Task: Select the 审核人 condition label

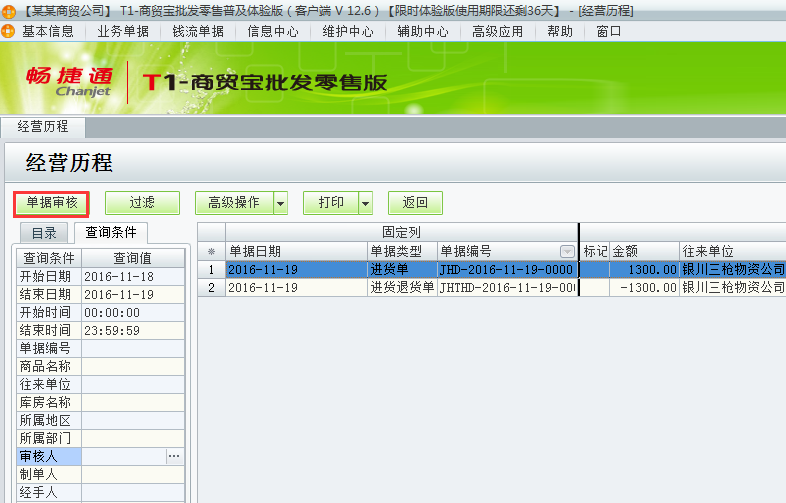Action: click(49, 457)
